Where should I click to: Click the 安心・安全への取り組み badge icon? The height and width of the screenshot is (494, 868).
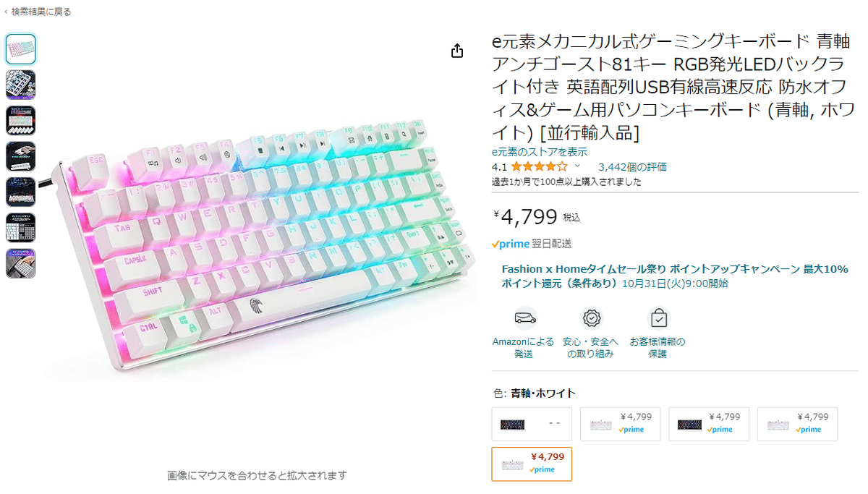coord(592,318)
